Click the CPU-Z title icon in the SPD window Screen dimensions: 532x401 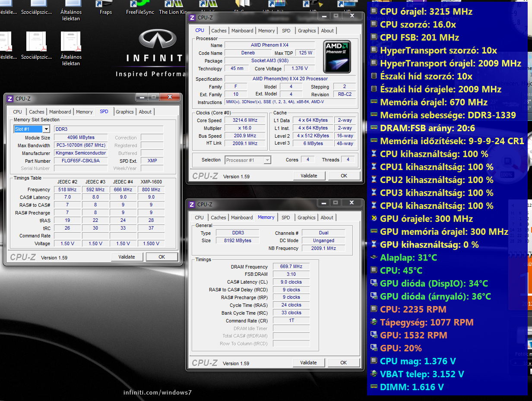pyautogui.click(x=10, y=98)
